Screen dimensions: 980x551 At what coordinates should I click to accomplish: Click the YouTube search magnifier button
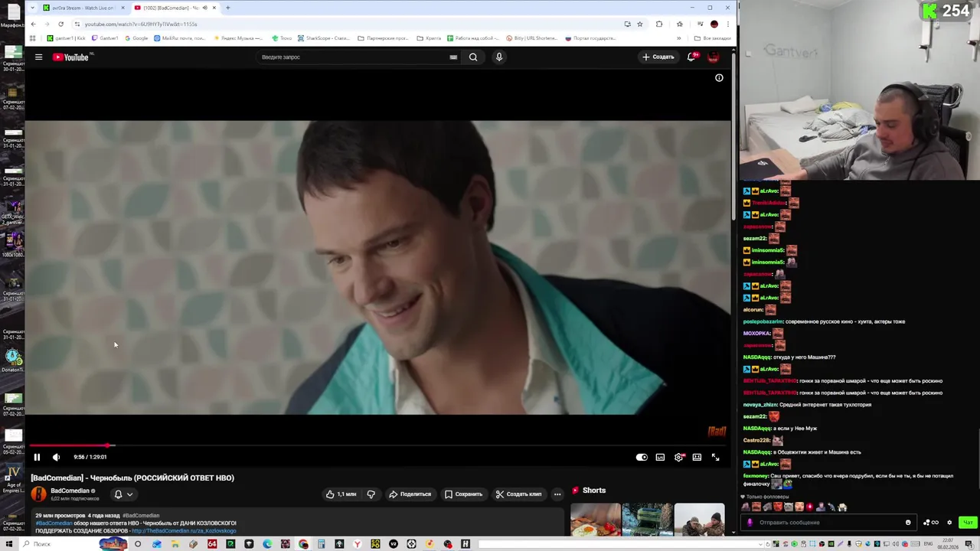click(473, 57)
